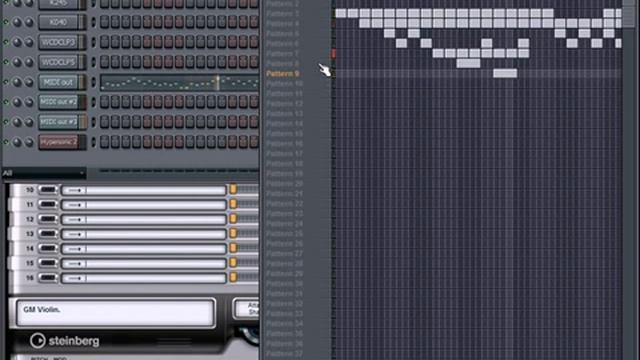Toggle the channel select LED beside XD40

click(93, 22)
